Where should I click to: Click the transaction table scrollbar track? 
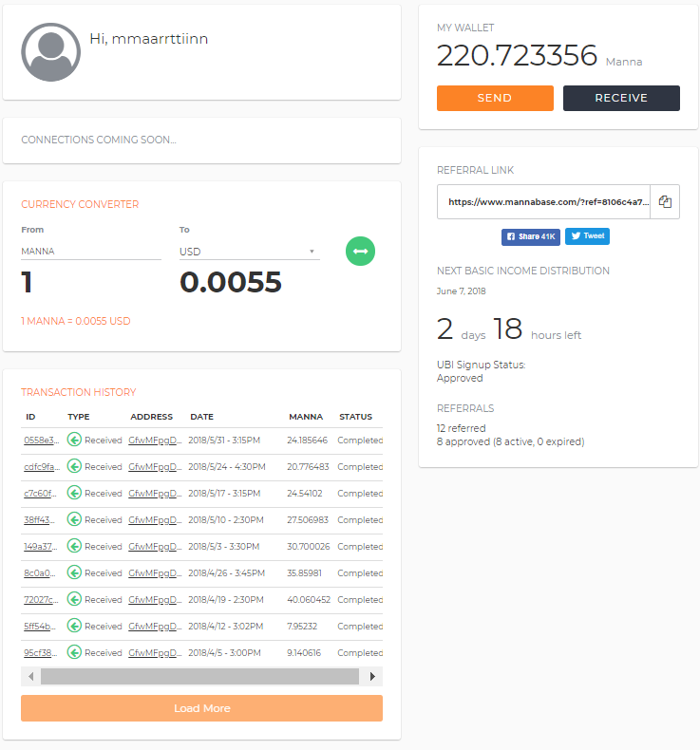click(x=200, y=676)
